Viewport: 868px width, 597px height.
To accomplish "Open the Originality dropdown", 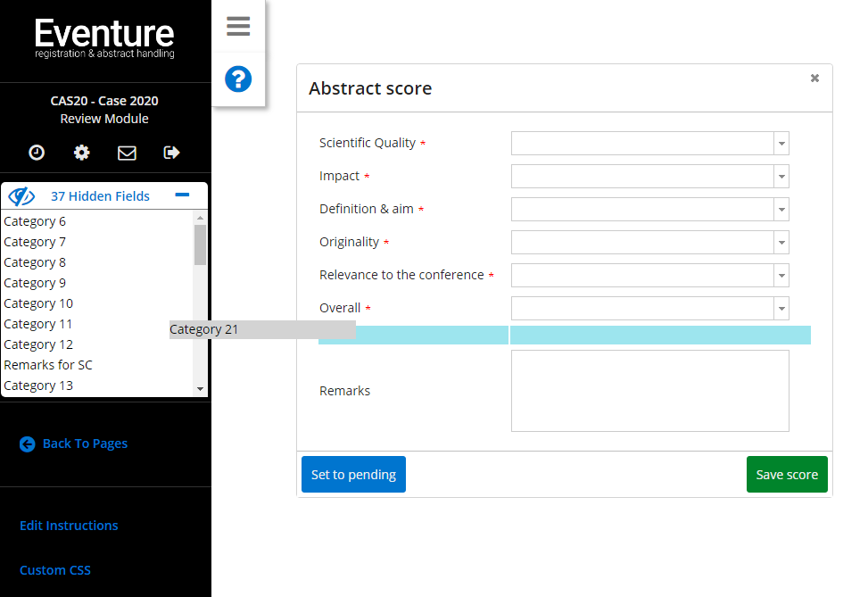I will pos(781,243).
